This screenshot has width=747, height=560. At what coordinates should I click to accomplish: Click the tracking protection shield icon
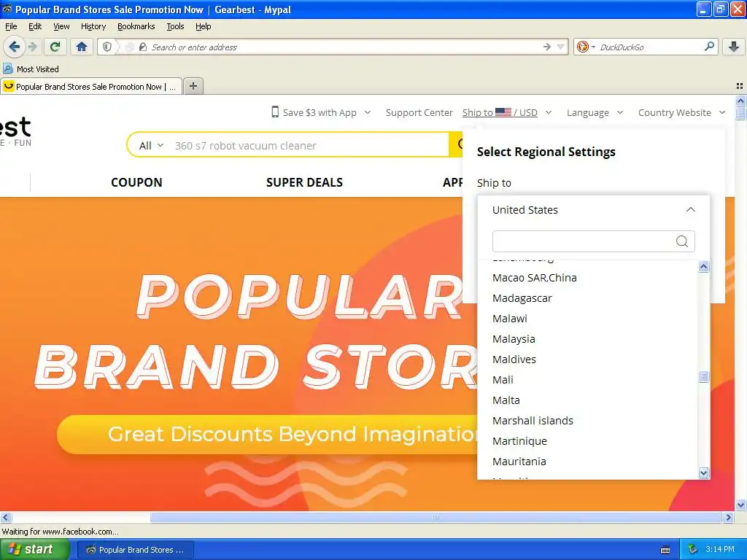[x=107, y=47]
